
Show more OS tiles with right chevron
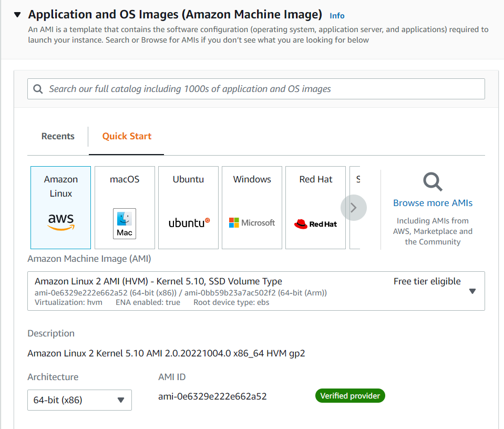pyautogui.click(x=354, y=208)
